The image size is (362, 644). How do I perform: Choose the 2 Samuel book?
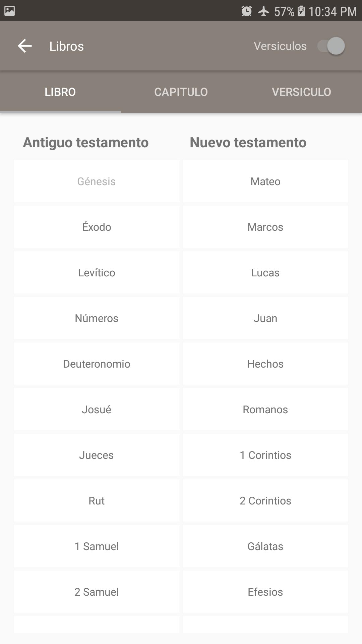coord(97,592)
